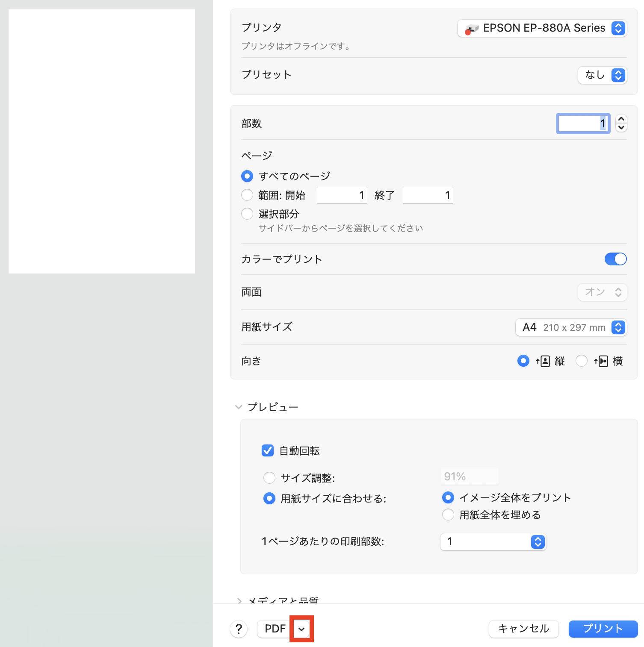This screenshot has width=644, height=647.
Task: Click the キャンセル button
Action: click(523, 629)
